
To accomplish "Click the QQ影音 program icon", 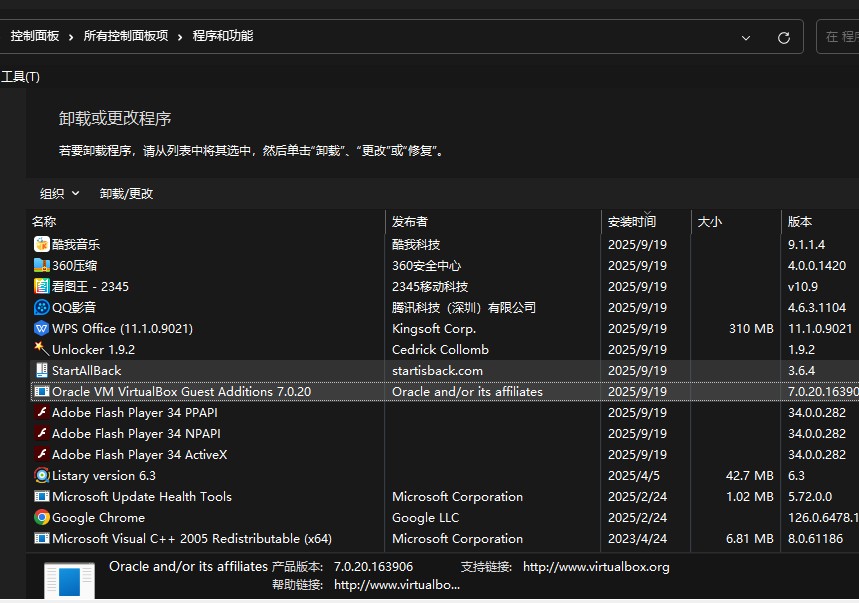I will (42, 307).
